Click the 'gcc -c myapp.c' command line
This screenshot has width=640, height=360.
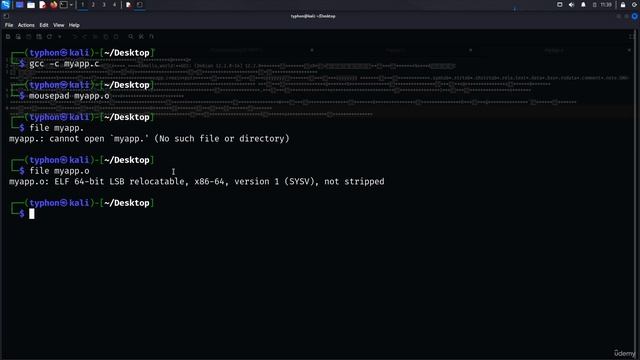pyautogui.click(x=64, y=64)
